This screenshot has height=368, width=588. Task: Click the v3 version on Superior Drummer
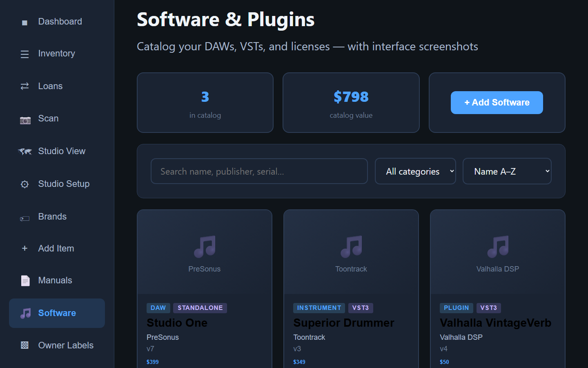297,349
